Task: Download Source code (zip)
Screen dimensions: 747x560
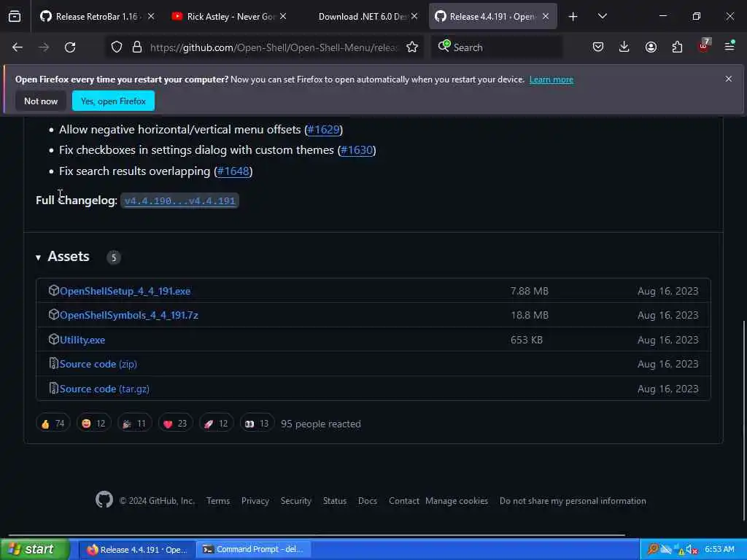Action: click(x=98, y=364)
